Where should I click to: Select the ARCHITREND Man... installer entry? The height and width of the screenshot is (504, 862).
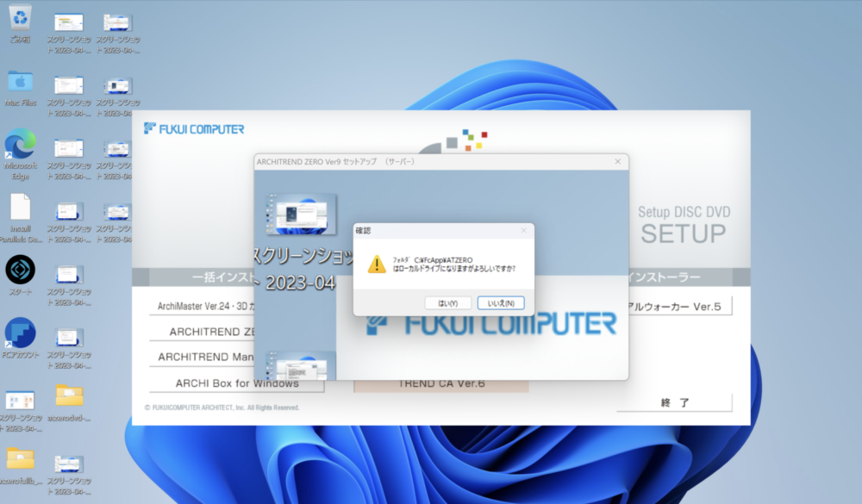pos(202,358)
